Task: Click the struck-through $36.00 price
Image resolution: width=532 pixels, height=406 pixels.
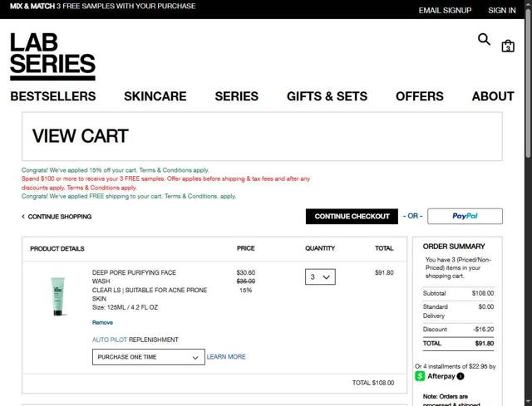Action: coord(246,281)
